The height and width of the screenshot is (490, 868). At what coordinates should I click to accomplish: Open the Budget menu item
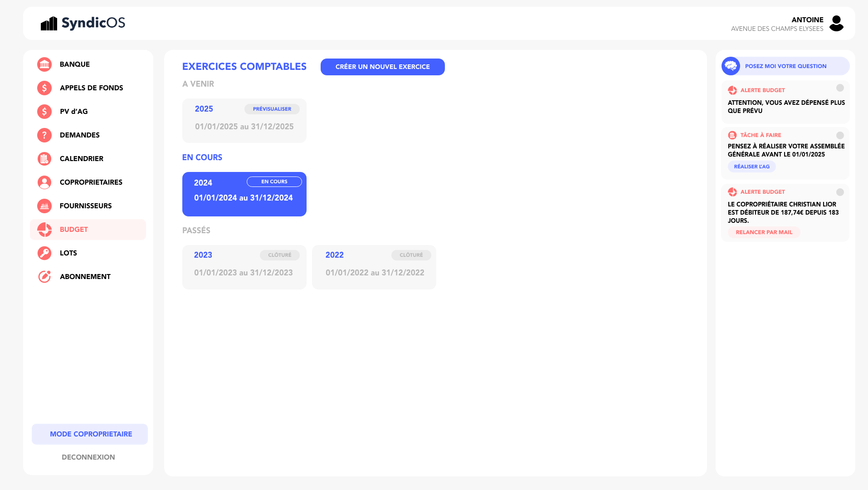[74, 230]
